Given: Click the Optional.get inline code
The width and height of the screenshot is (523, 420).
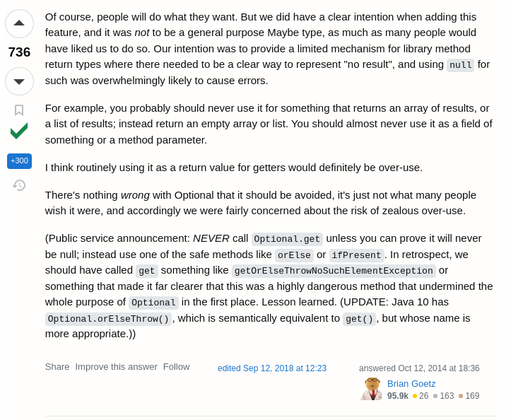Looking at the screenshot, I should point(287,239).
